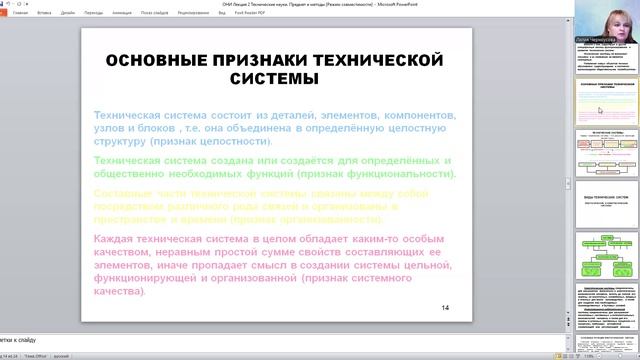This screenshot has height=360, width=640.
Task: Select the highlighted current slide thumbnail
Action: pyautogui.click(x=607, y=102)
